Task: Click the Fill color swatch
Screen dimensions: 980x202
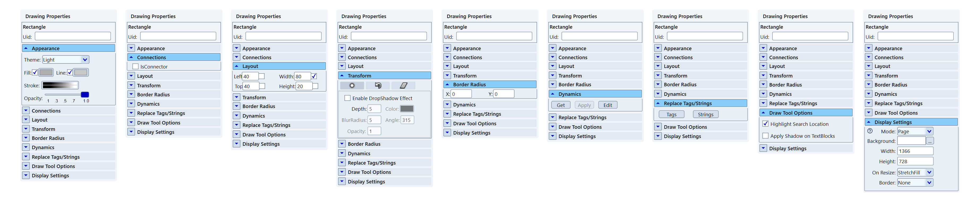Action: 46,72
